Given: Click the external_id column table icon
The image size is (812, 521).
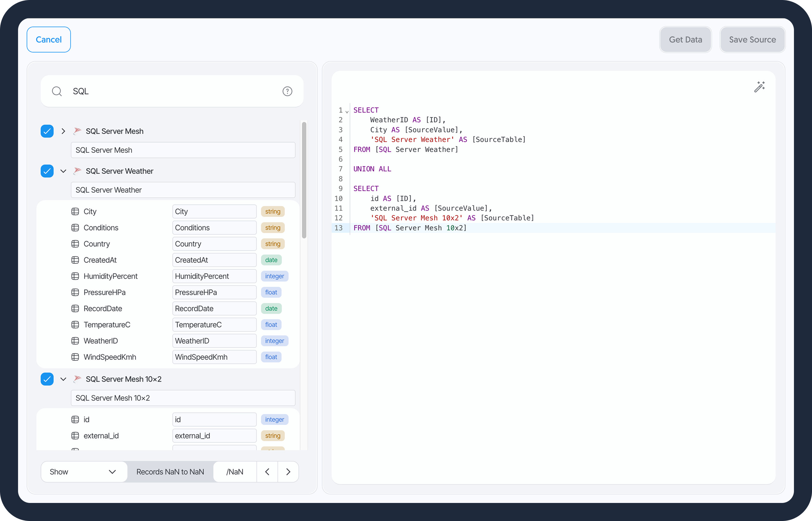Looking at the screenshot, I should pos(75,436).
